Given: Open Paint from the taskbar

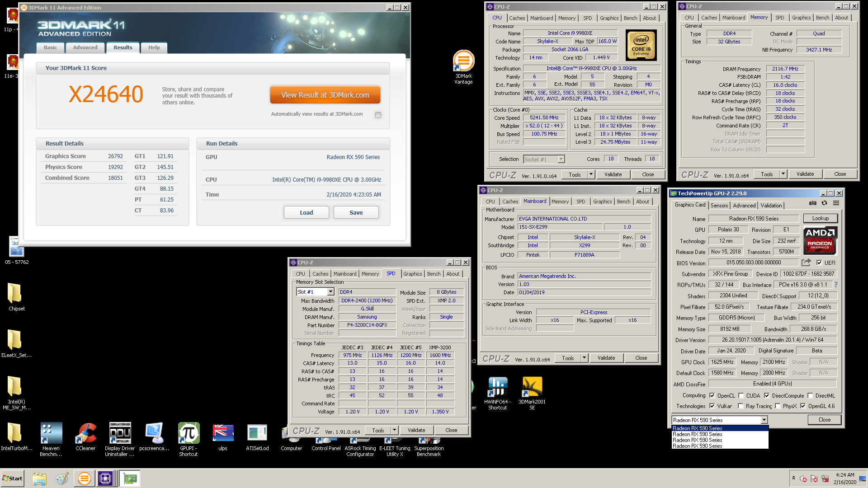Looking at the screenshot, I should click(61, 479).
